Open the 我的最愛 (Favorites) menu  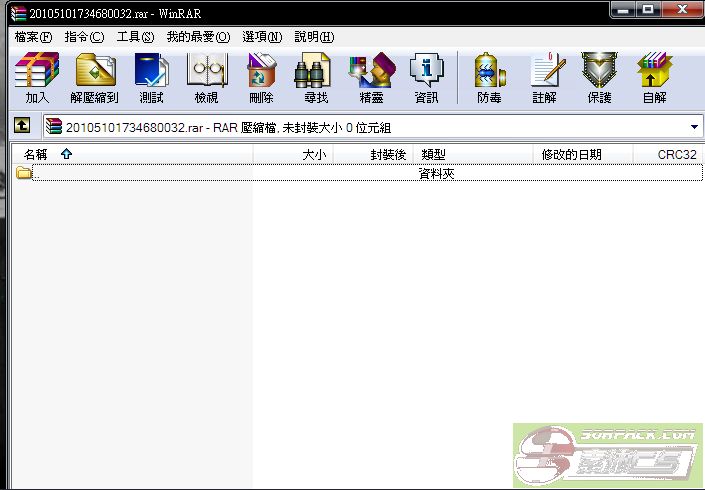(x=198, y=37)
